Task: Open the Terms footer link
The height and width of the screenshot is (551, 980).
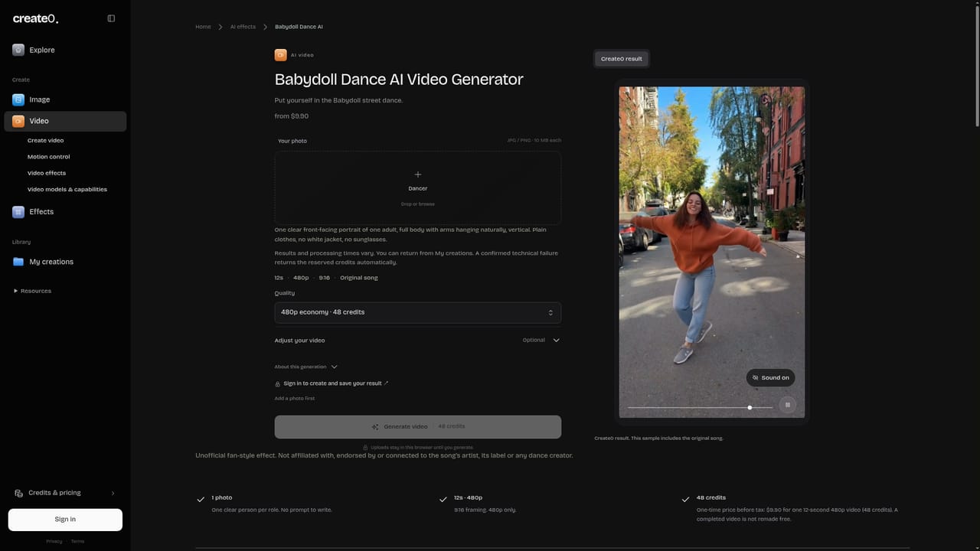Action: pyautogui.click(x=77, y=541)
